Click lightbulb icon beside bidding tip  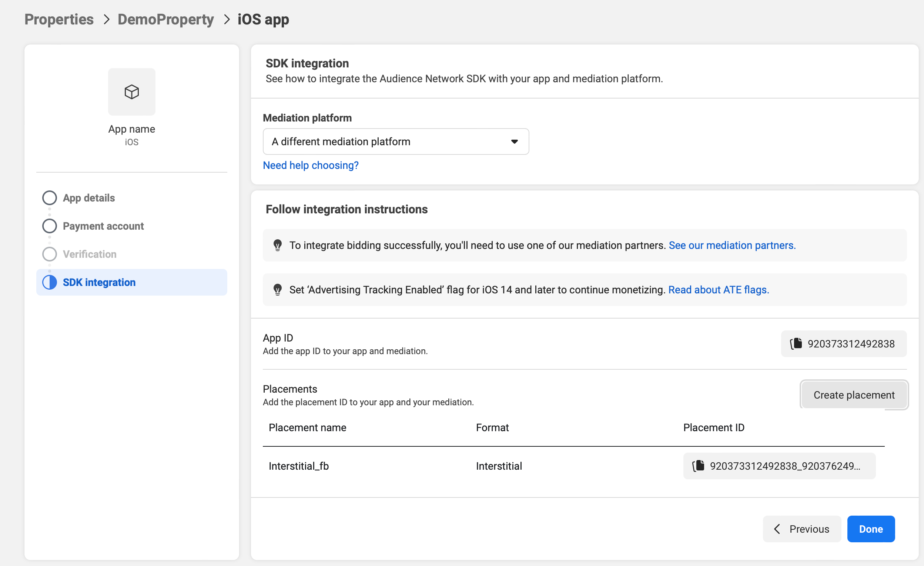coord(278,245)
